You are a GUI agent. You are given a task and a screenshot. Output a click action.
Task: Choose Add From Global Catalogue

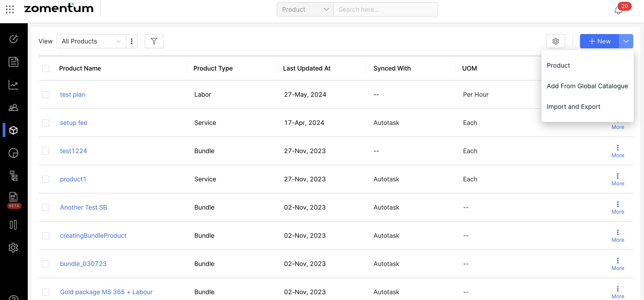pos(587,86)
